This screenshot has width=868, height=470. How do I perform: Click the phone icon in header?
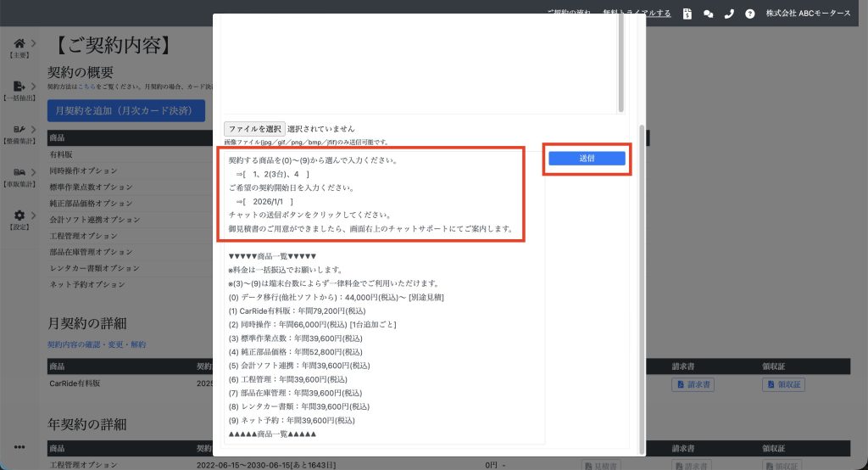729,14
